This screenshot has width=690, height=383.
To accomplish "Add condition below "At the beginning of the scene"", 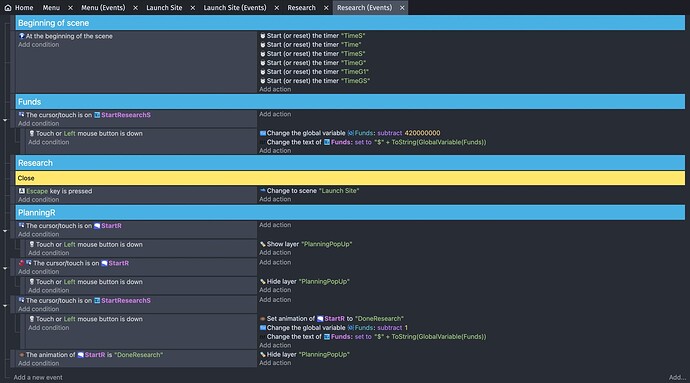I will [39, 44].
